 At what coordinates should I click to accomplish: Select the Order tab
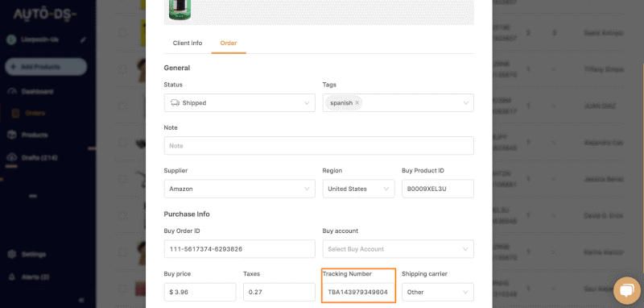229,43
